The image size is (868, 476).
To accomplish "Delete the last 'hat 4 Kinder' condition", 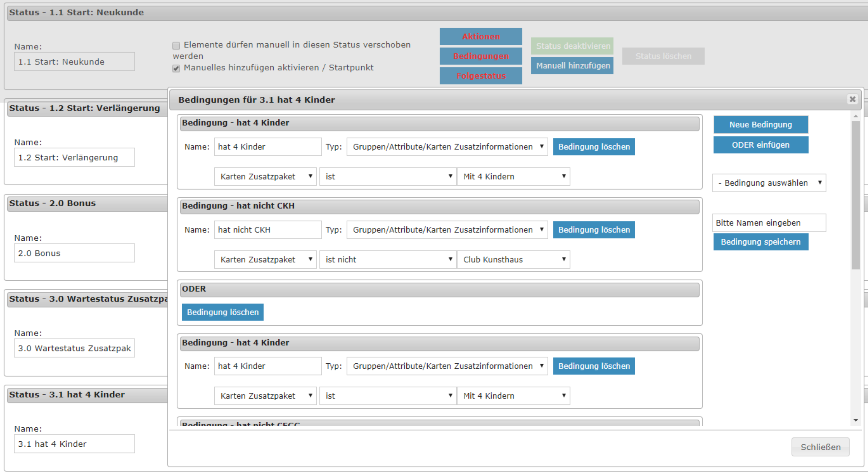I will pos(594,366).
